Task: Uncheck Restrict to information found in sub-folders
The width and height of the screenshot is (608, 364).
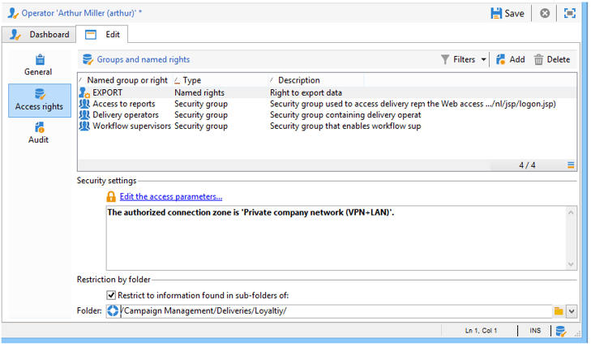Action: click(x=111, y=295)
